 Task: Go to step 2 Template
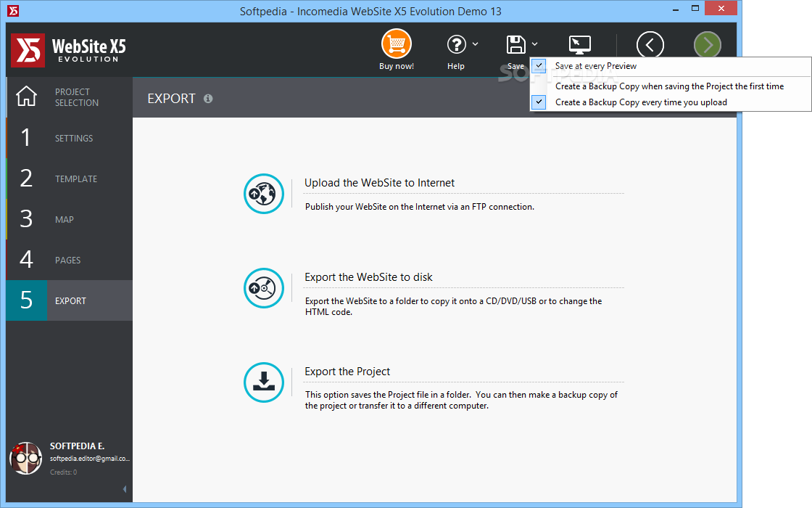70,179
